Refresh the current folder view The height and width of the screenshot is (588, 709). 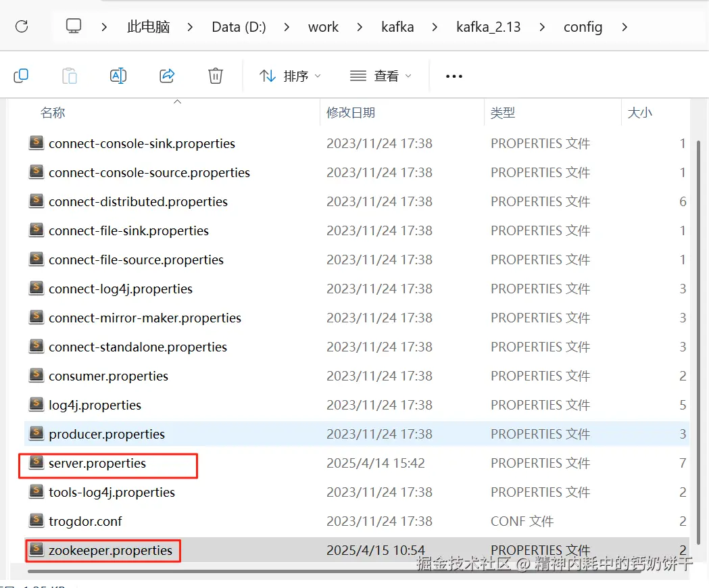tap(22, 26)
